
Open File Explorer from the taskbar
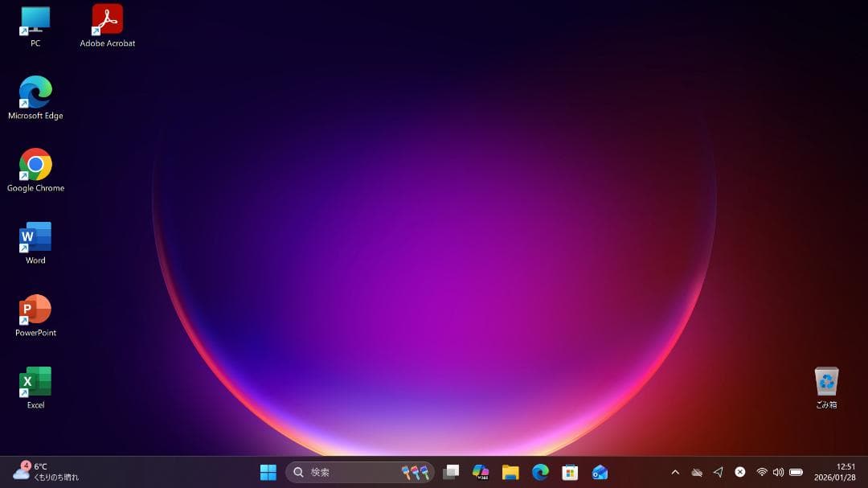tap(510, 472)
